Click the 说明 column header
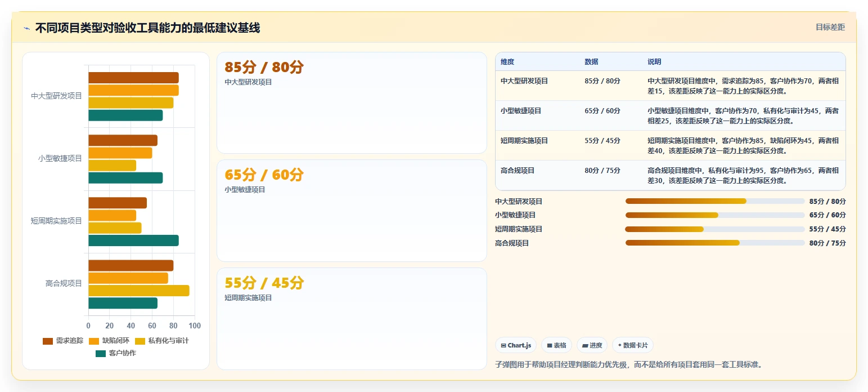Screen dimensions: 868x392 pyautogui.click(x=654, y=62)
